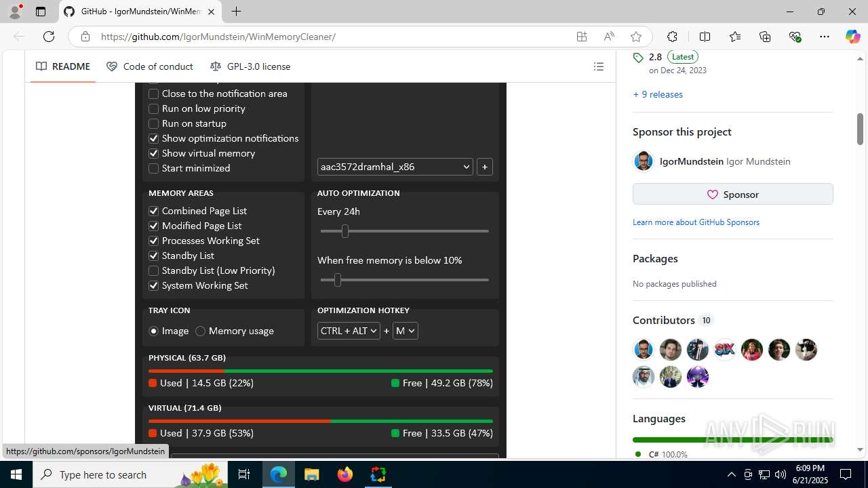Image resolution: width=868 pixels, height=488 pixels.
Task: Open Learn more about GitHub Sponsors
Action: tap(696, 222)
